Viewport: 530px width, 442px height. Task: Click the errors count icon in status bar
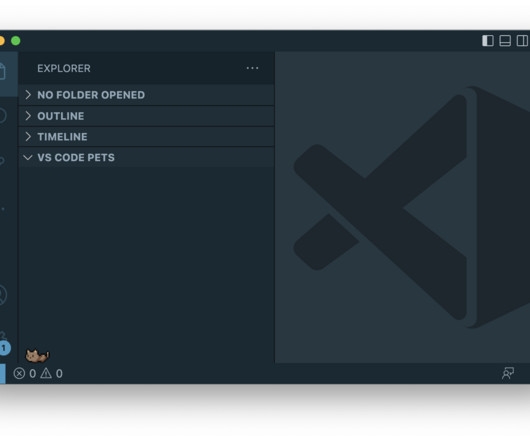(x=19, y=373)
